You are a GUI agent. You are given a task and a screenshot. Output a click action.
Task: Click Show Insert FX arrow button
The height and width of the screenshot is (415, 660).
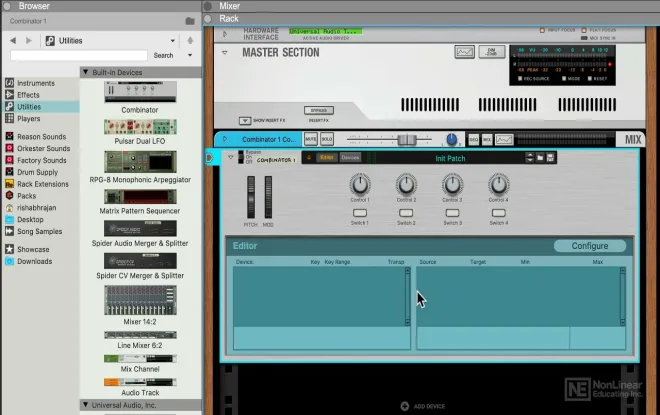point(245,121)
